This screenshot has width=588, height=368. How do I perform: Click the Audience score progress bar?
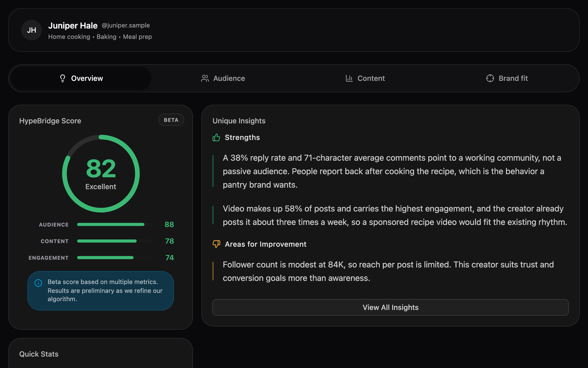[x=115, y=224]
